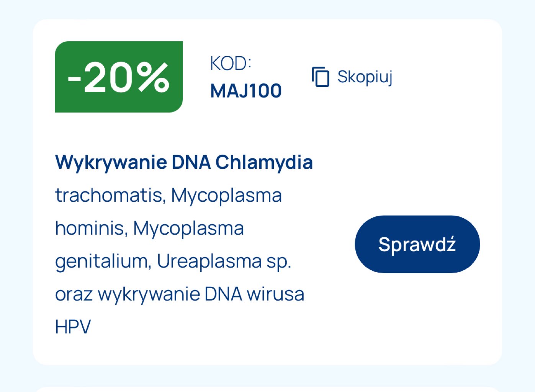Click the word hominis in the description
535x392 pixels.
point(91,228)
